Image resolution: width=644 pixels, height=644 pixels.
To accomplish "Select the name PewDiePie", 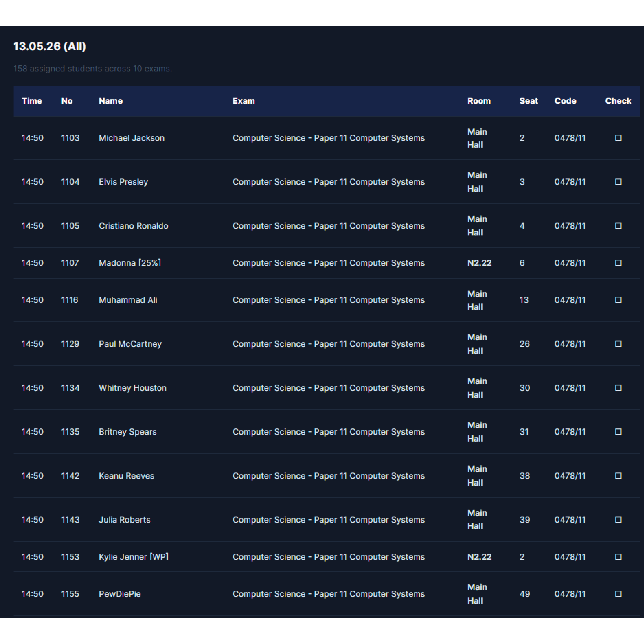I will pos(120,594).
